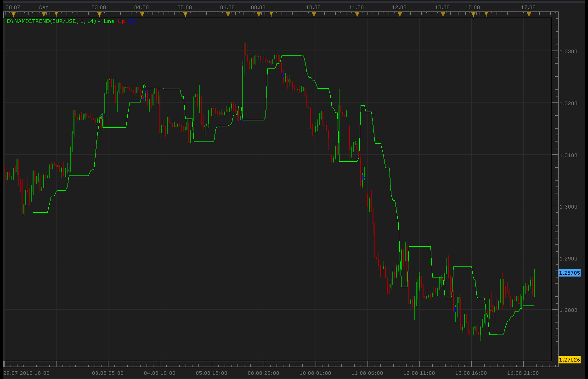Click the triangle marker under 05.08 date
Image resolution: width=588 pixels, height=379 pixels.
[x=185, y=14]
